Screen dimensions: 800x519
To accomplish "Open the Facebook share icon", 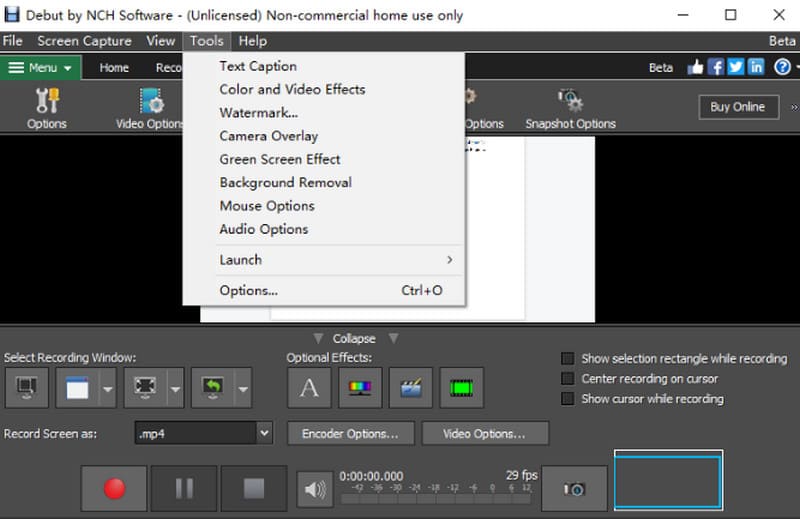I will pyautogui.click(x=716, y=67).
